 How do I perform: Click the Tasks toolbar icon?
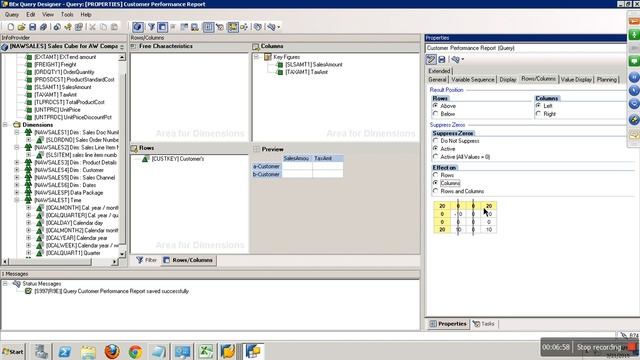[220, 27]
